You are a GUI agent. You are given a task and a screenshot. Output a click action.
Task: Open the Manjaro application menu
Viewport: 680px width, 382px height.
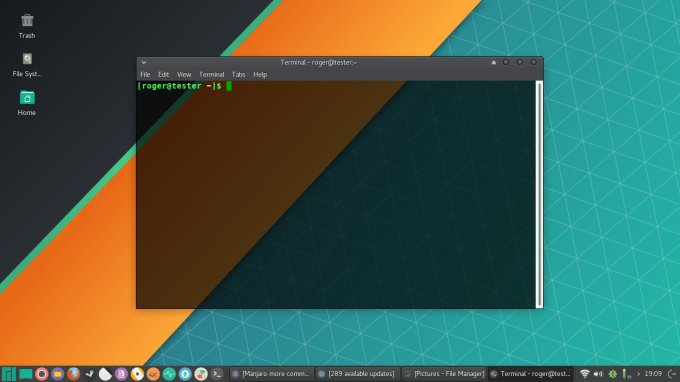point(9,374)
